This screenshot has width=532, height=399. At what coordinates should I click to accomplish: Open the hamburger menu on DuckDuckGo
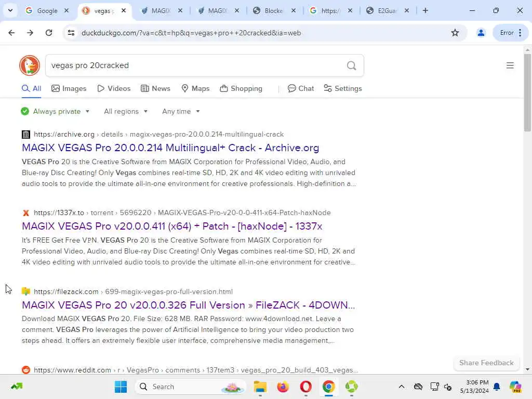[510, 65]
